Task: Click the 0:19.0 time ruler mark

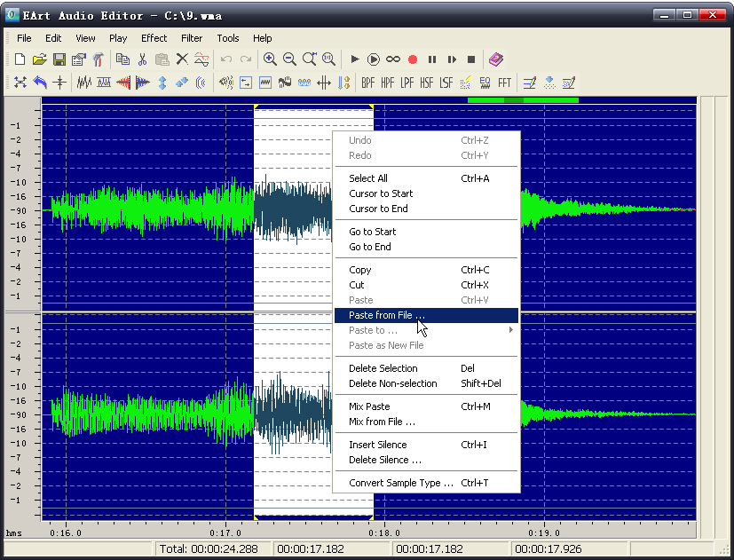Action: (x=543, y=532)
